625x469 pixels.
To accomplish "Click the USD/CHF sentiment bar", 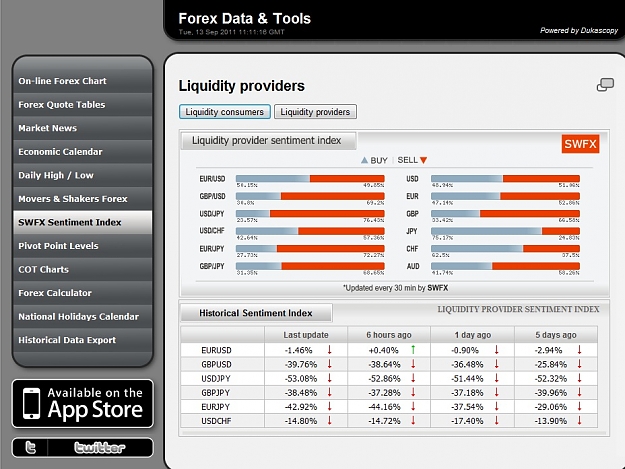I will [310, 231].
